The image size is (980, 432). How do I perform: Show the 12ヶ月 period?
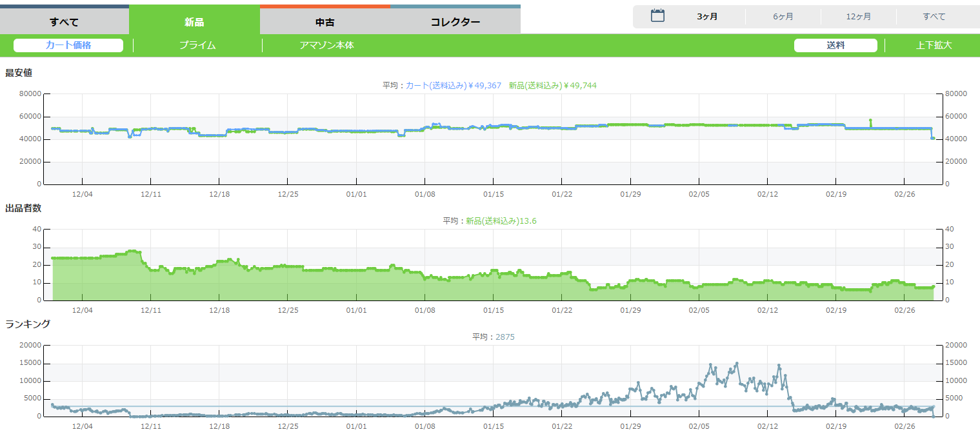click(858, 17)
